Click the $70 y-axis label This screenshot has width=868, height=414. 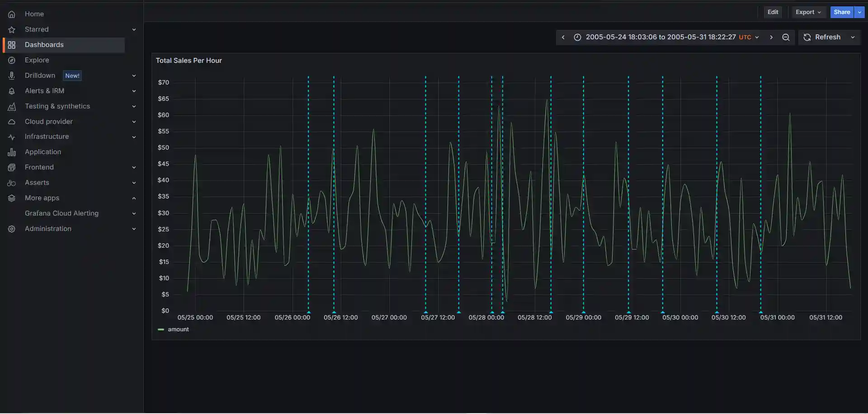coord(164,82)
